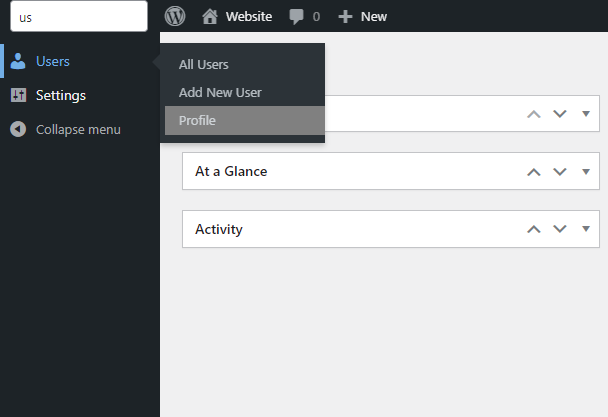This screenshot has width=608, height=417.
Task: Open the Website site name link
Action: pyautogui.click(x=249, y=16)
